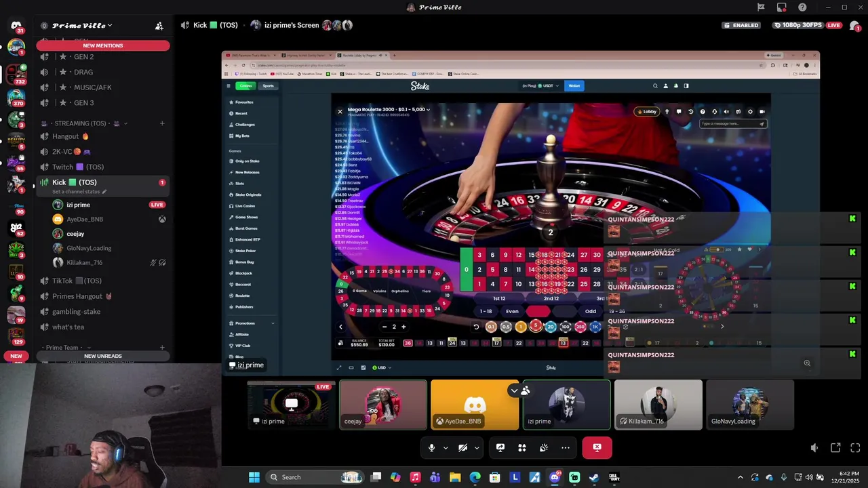
Task: Open izi prime's live stream preview tile
Action: [x=292, y=405]
